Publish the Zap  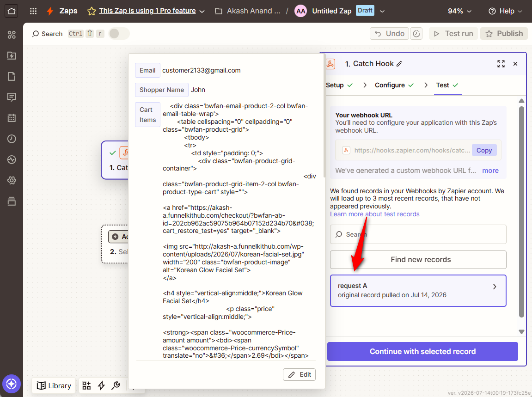(x=504, y=34)
